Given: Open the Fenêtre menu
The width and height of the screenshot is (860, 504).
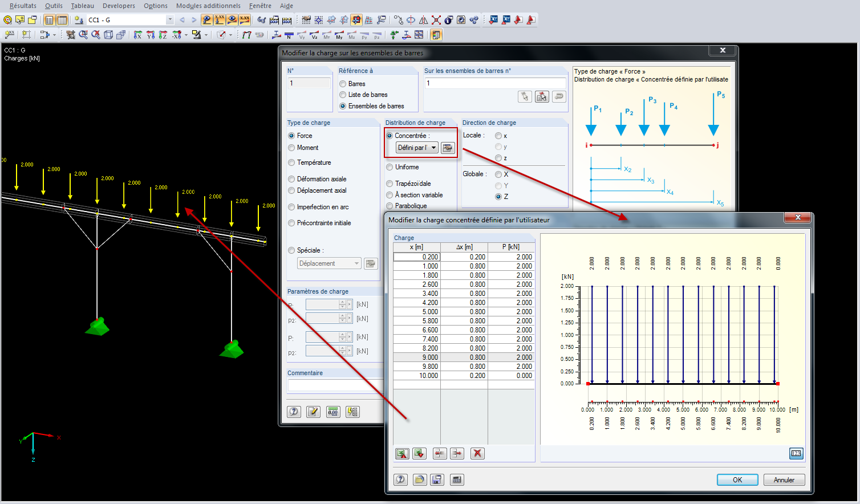Looking at the screenshot, I should [x=260, y=6].
